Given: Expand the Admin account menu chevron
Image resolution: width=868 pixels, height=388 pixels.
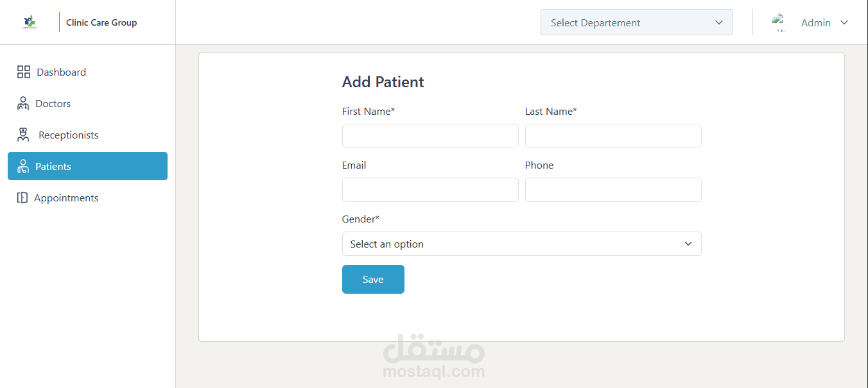Looking at the screenshot, I should [844, 22].
